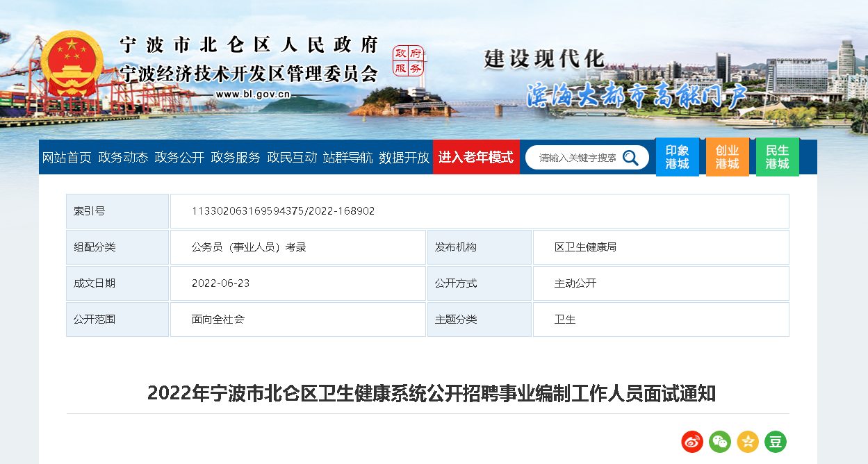
Task: Open the 政务动态 menu item
Action: pyautogui.click(x=123, y=158)
